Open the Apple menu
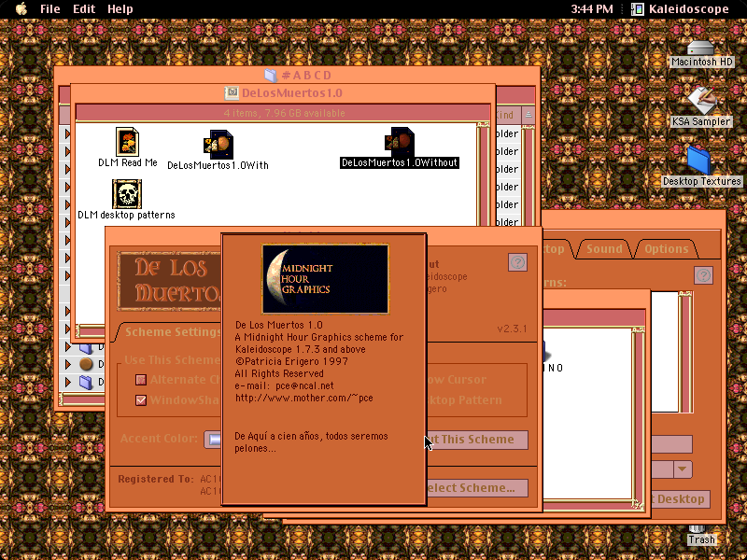 point(21,8)
